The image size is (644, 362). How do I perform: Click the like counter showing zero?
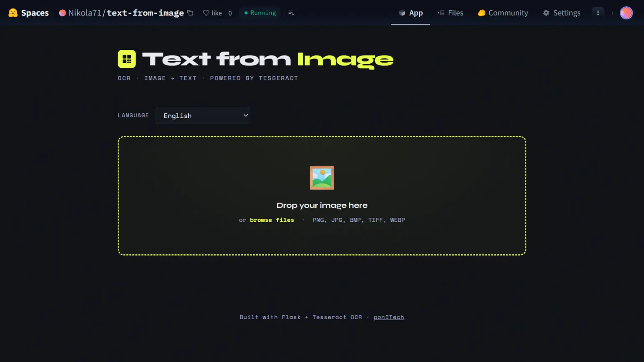tap(230, 13)
